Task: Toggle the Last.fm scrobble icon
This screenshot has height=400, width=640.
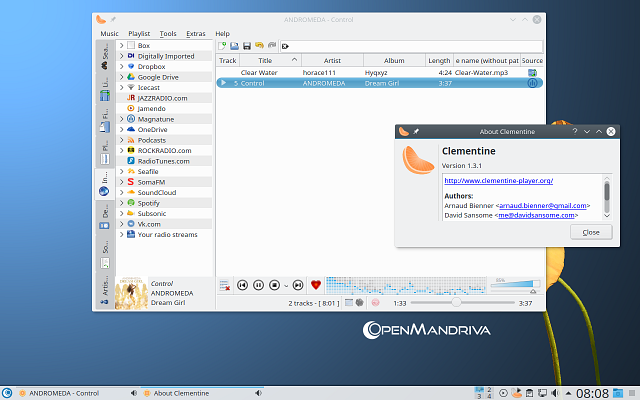Action: click(375, 302)
